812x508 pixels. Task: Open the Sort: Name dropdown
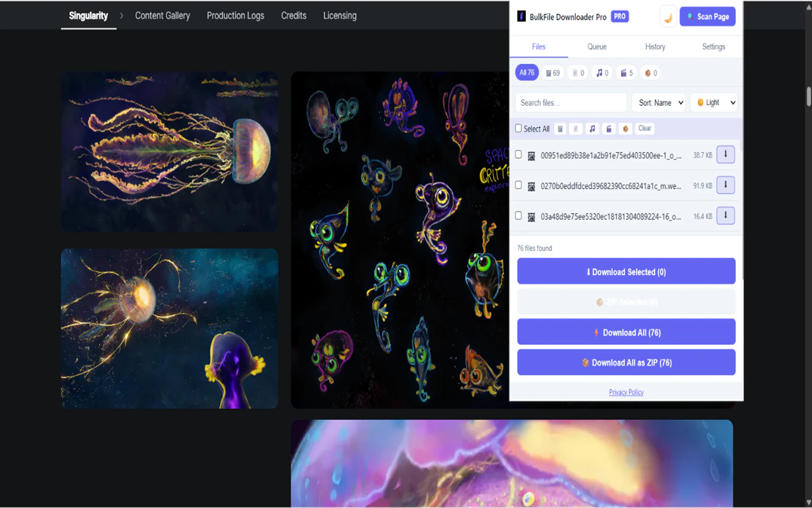click(658, 102)
